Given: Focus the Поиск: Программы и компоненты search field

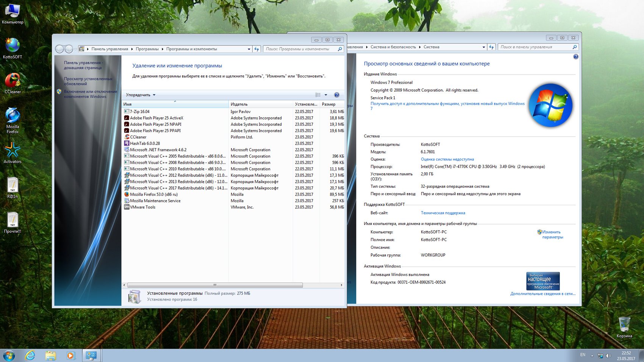Looking at the screenshot, I should coord(303,49).
